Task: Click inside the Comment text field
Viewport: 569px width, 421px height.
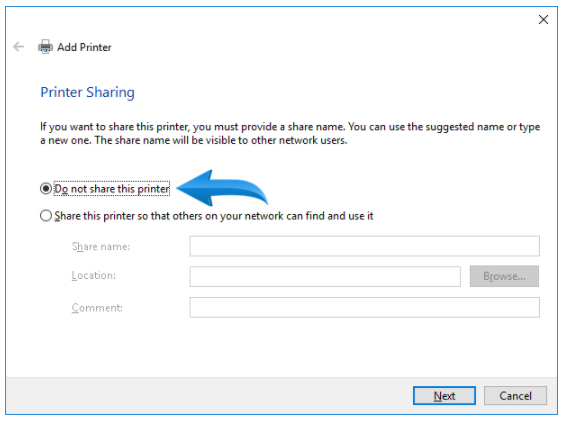Action: click(x=364, y=307)
